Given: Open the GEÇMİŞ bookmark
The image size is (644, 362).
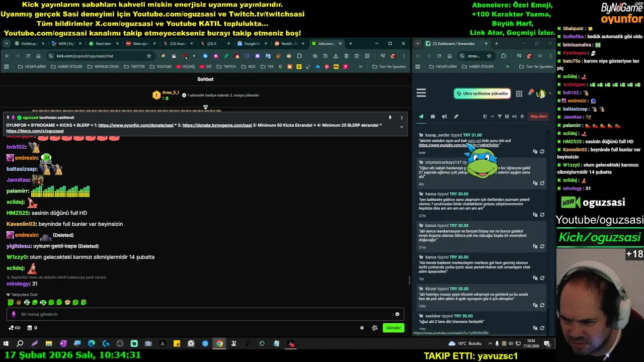Looking at the screenshot, I should pyautogui.click(x=186, y=66).
